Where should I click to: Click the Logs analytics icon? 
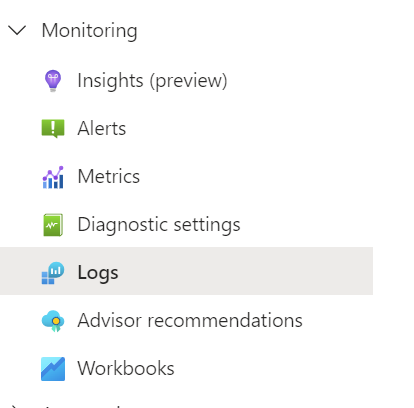(x=53, y=273)
